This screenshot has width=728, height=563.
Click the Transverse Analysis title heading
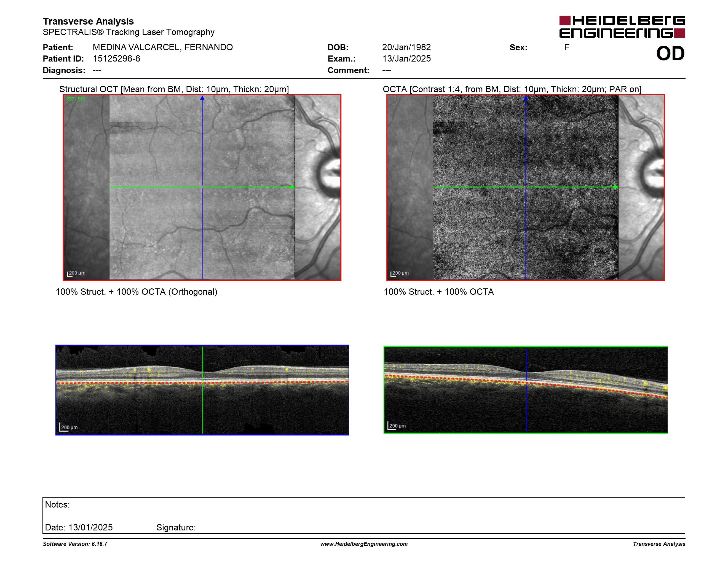point(88,21)
